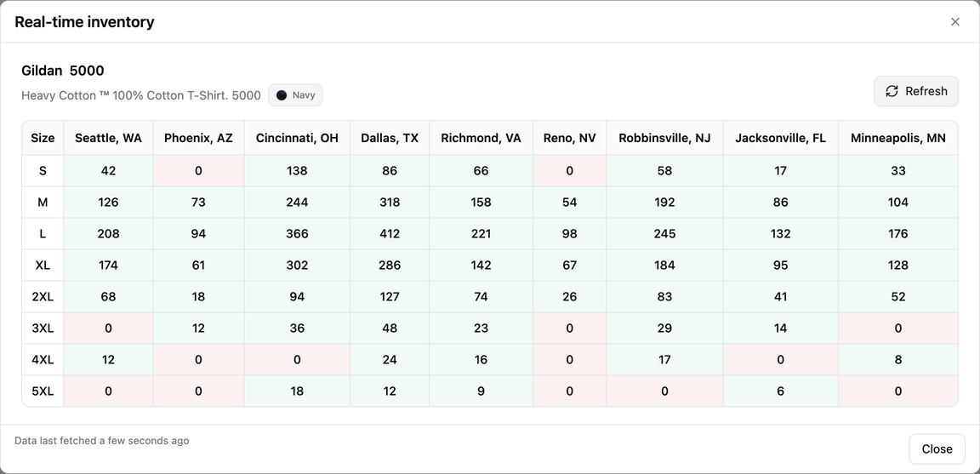
Task: Close the Real-time inventory dialog with X
Action: point(955,22)
